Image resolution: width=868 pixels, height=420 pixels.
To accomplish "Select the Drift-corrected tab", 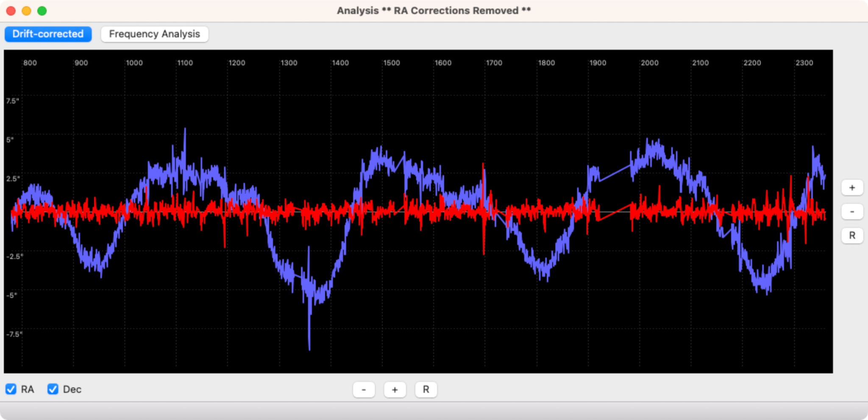I will 48,34.
